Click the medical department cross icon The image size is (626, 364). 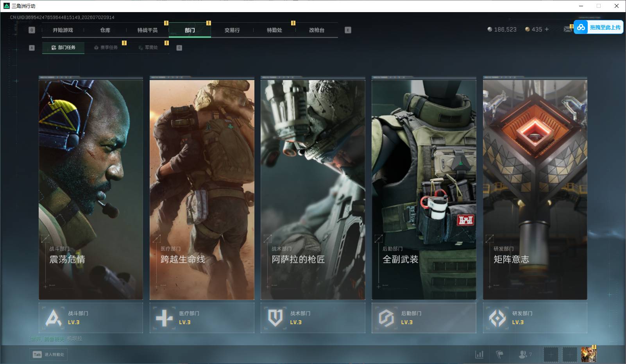pos(164,318)
